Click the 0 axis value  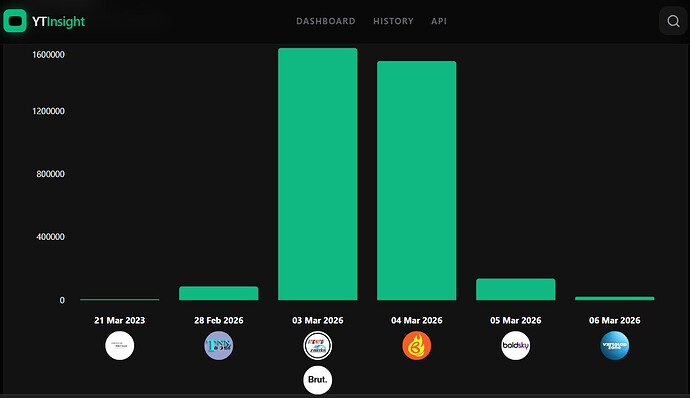(x=62, y=300)
